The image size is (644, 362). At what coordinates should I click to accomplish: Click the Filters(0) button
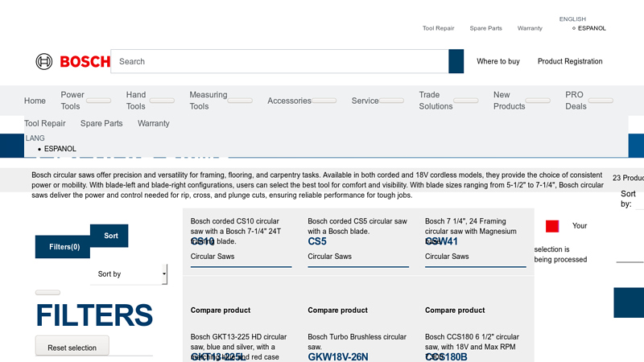pos(64,247)
